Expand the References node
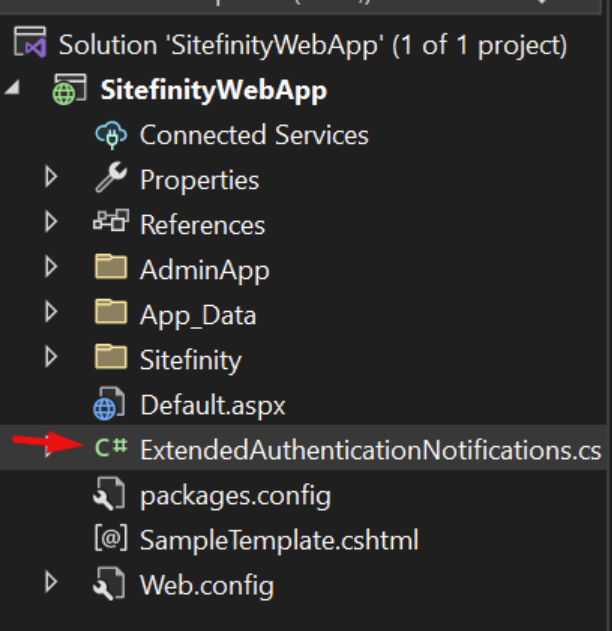The height and width of the screenshot is (631, 612). [51, 222]
